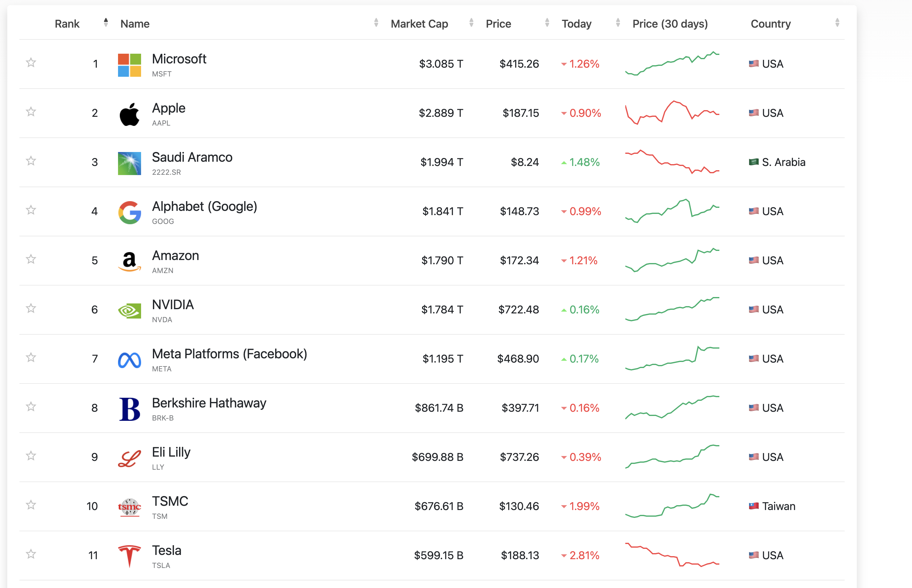Star Berkshire Hathaway as a favorite

(31, 407)
